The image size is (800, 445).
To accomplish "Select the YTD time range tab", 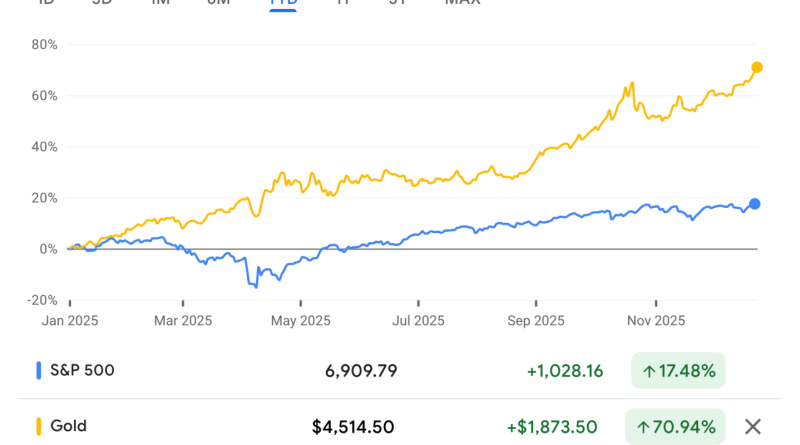I will pos(284,3).
